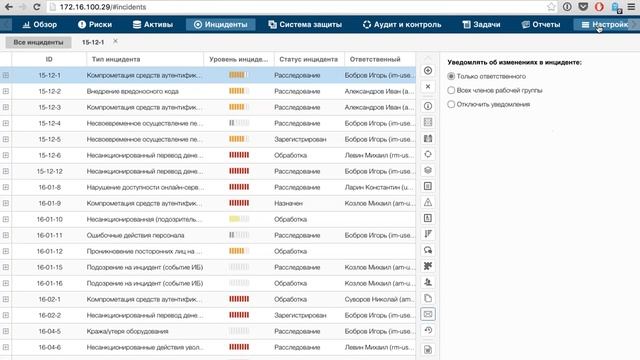Click the chat bubbles comments icon
Screen dimensions: 640x360
pos(428,250)
